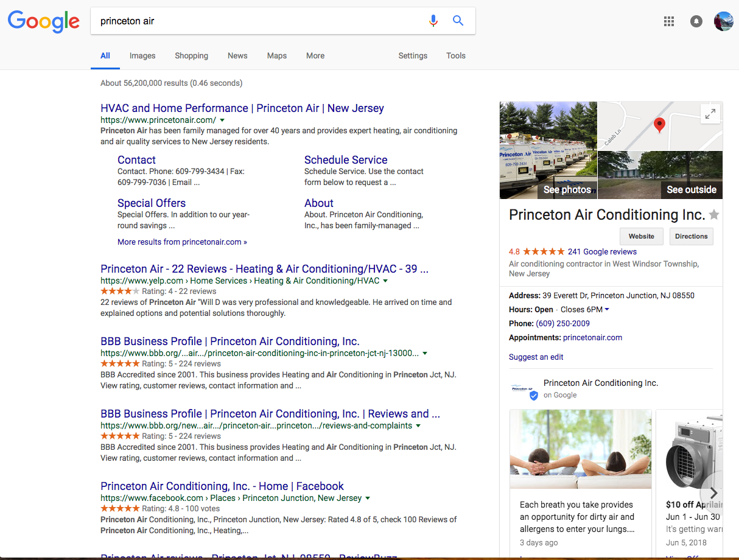This screenshot has width=739, height=560.
Task: Open search Settings menu
Action: pos(413,55)
